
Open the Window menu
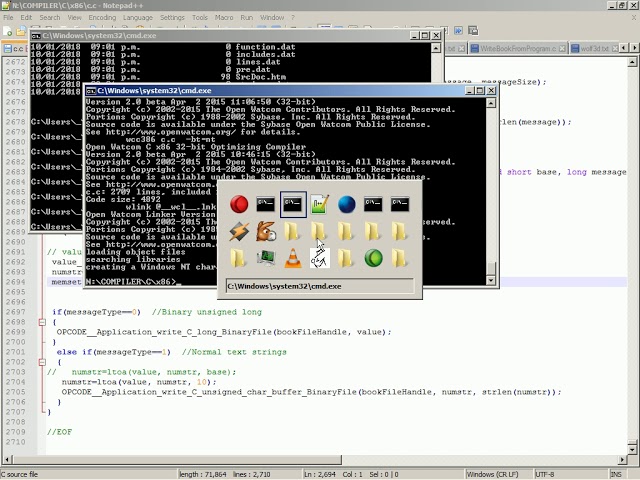[x=272, y=18]
